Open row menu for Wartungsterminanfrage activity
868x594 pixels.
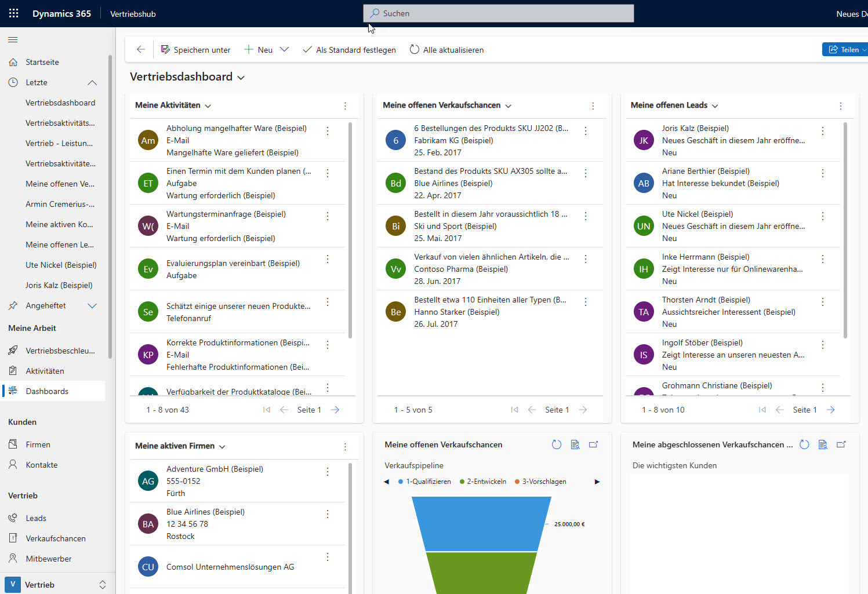tap(328, 216)
